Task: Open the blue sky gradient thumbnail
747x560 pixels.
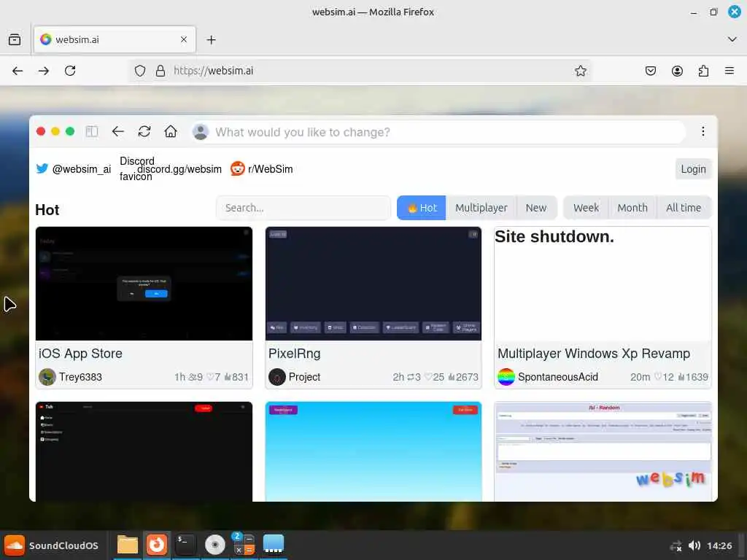Action: click(373, 451)
